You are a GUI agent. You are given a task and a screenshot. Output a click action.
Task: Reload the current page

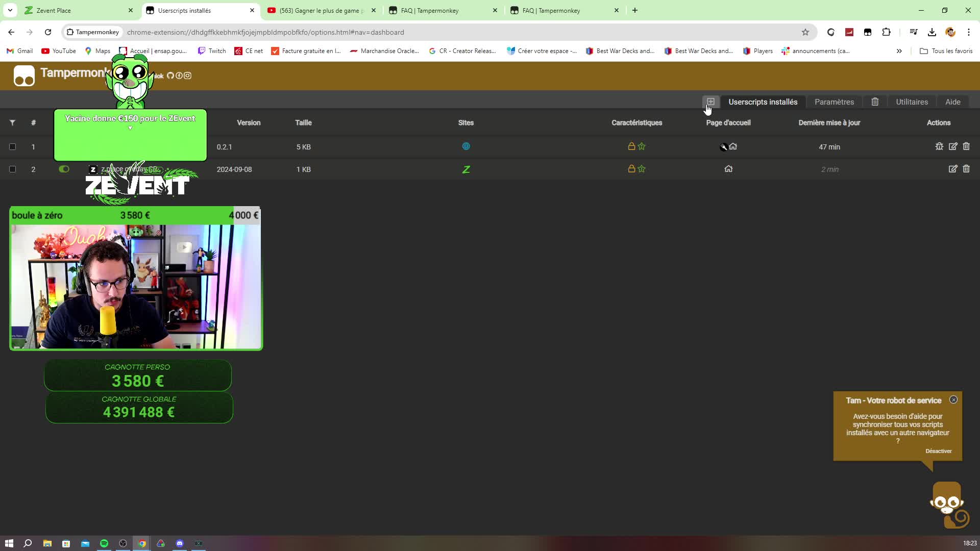48,32
